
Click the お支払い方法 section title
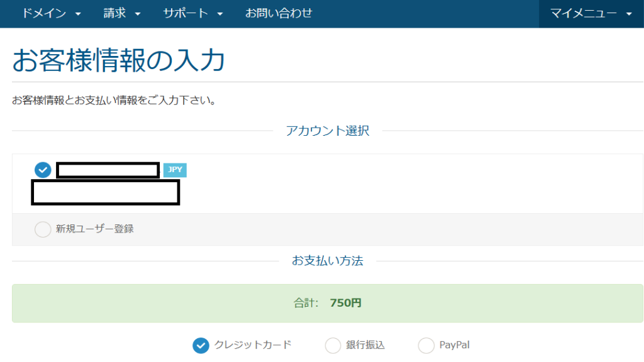327,261
